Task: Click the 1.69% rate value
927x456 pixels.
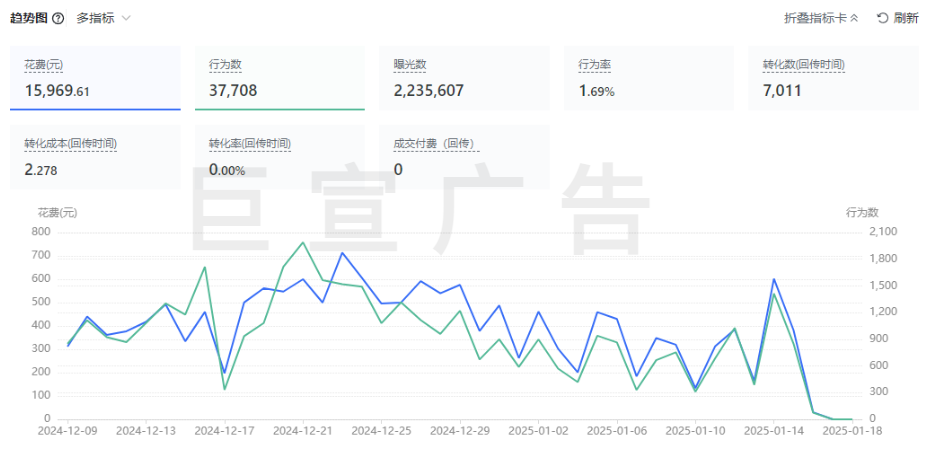Action: 596,91
